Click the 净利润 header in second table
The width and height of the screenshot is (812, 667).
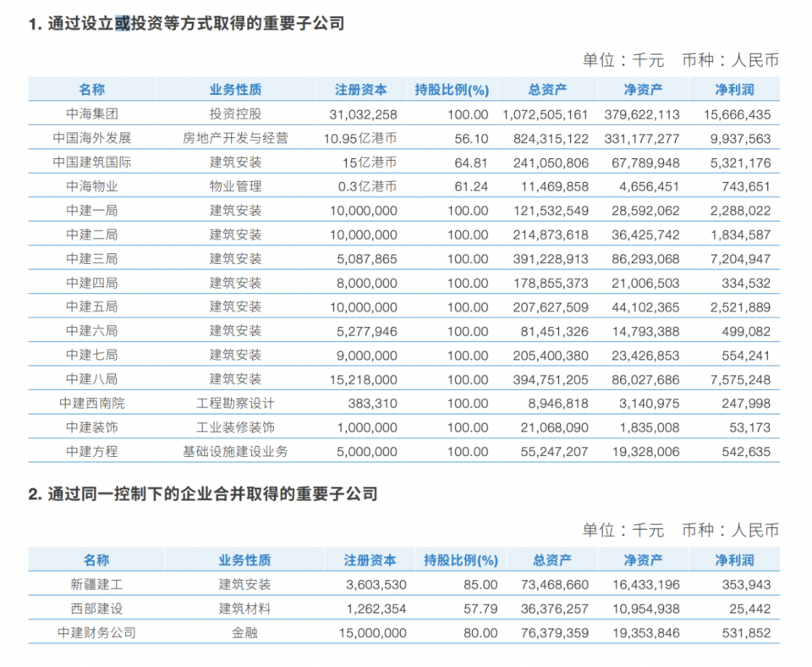coord(734,560)
